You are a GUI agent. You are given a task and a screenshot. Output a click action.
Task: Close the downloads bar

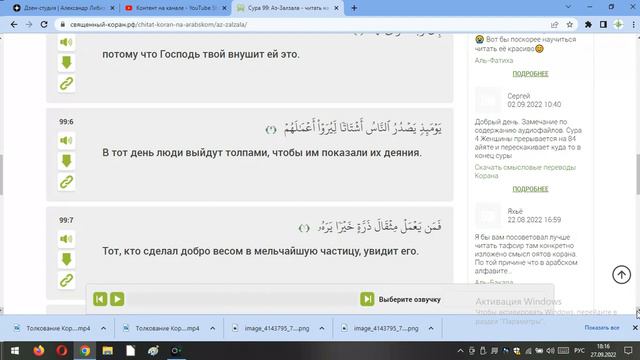(x=635, y=328)
